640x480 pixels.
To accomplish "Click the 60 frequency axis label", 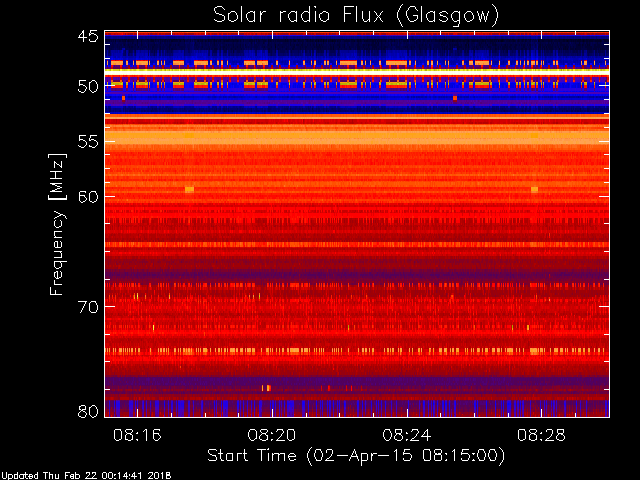I will pyautogui.click(x=88, y=197).
